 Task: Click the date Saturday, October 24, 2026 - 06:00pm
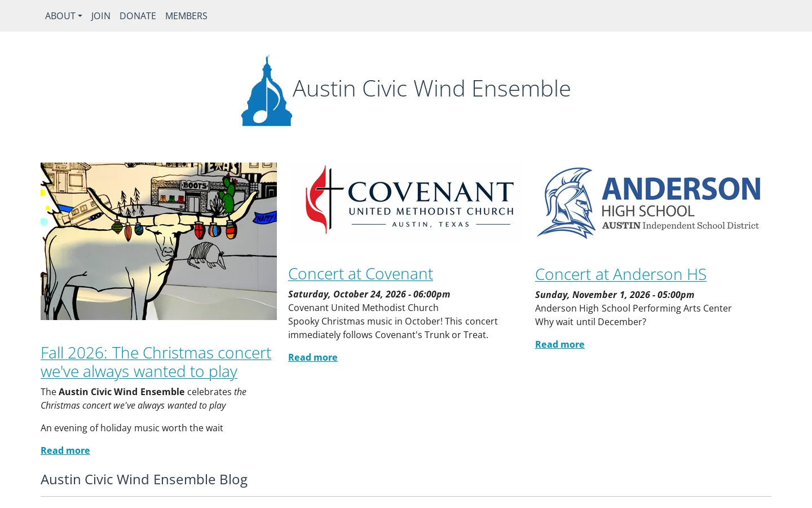[369, 294]
